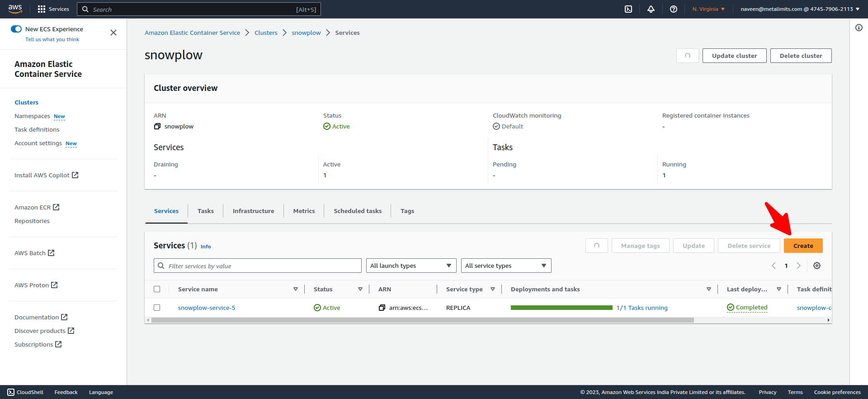The width and height of the screenshot is (868, 399).
Task: Sort by Service type column arrow
Action: point(493,289)
